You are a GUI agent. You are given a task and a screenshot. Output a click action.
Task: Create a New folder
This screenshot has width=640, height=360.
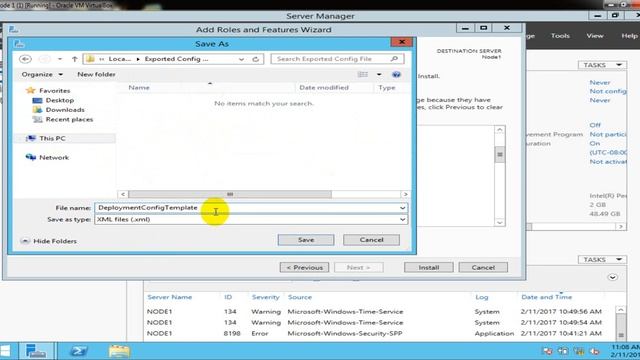96,74
